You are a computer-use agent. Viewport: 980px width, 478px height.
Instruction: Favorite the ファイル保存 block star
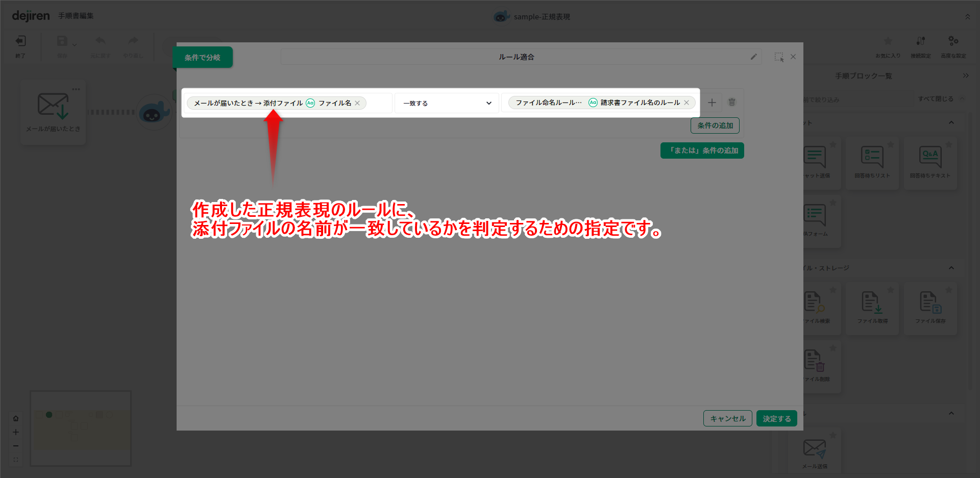[x=949, y=290]
